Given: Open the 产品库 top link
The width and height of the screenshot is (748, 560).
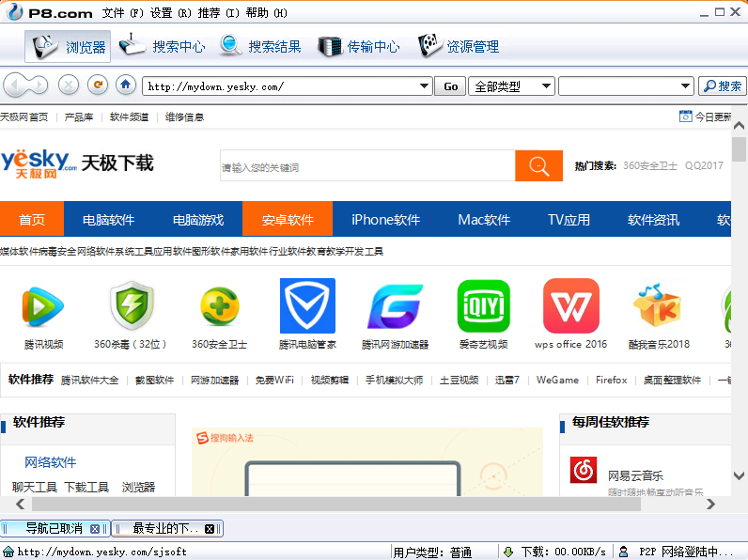Looking at the screenshot, I should click(x=79, y=117).
